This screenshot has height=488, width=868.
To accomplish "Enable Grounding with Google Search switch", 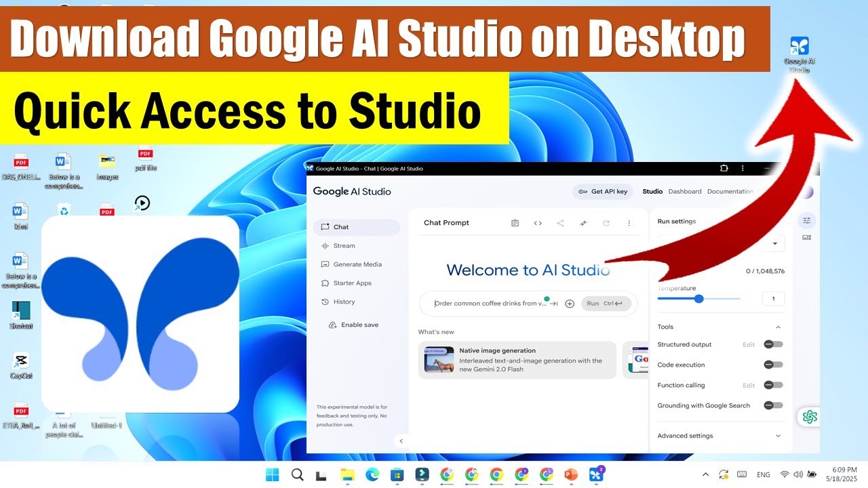I will 773,405.
